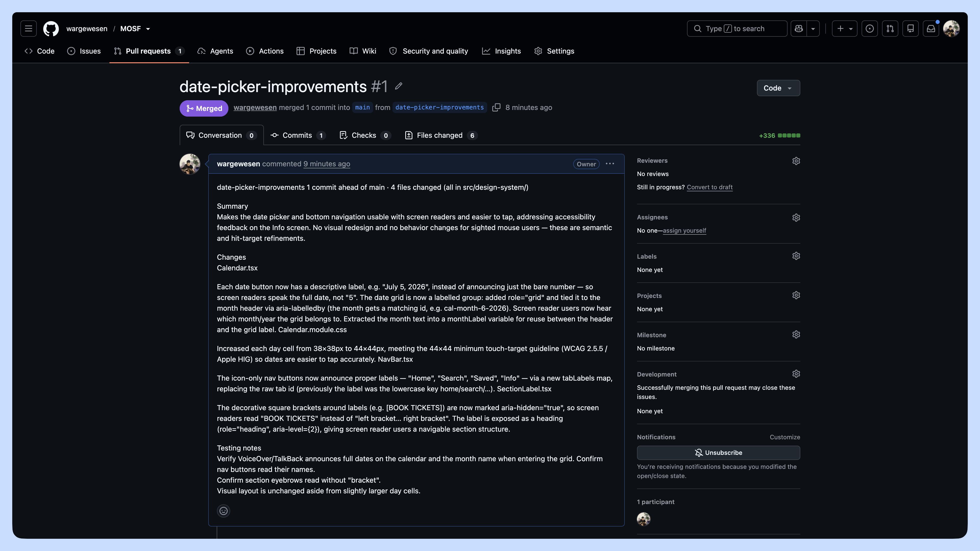Open the Agents tab

(215, 51)
